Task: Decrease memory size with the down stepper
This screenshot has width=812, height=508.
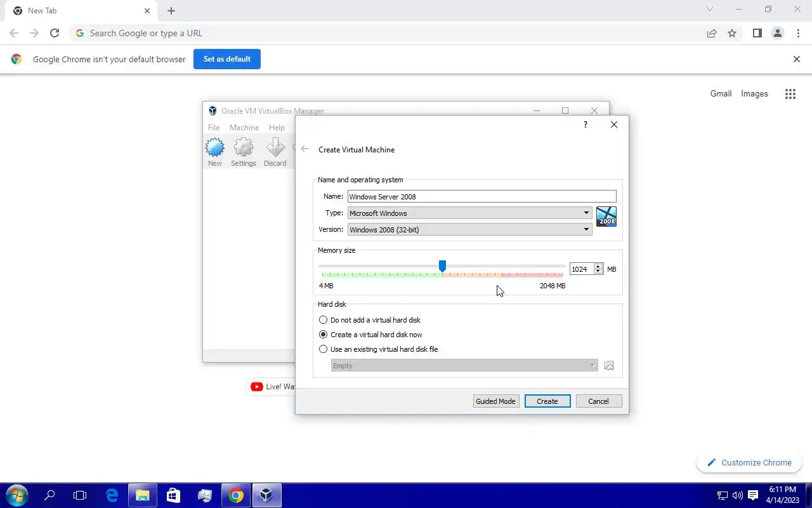Action: tap(598, 272)
